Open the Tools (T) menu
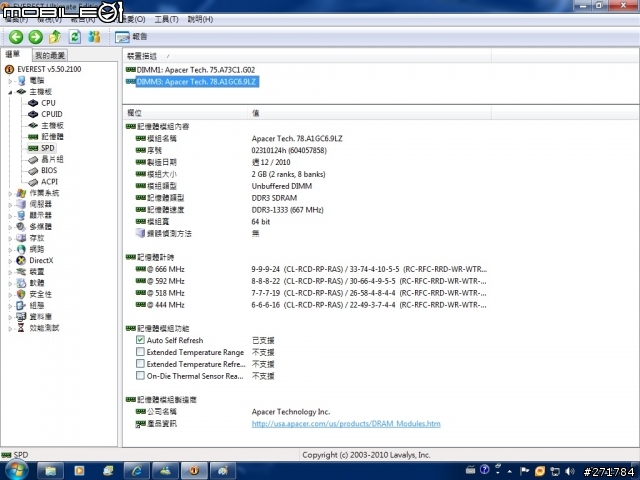640x480 pixels. [x=167, y=19]
